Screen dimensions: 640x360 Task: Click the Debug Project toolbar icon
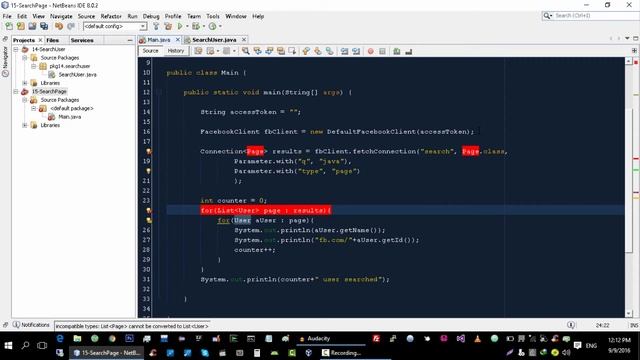tap(196, 26)
